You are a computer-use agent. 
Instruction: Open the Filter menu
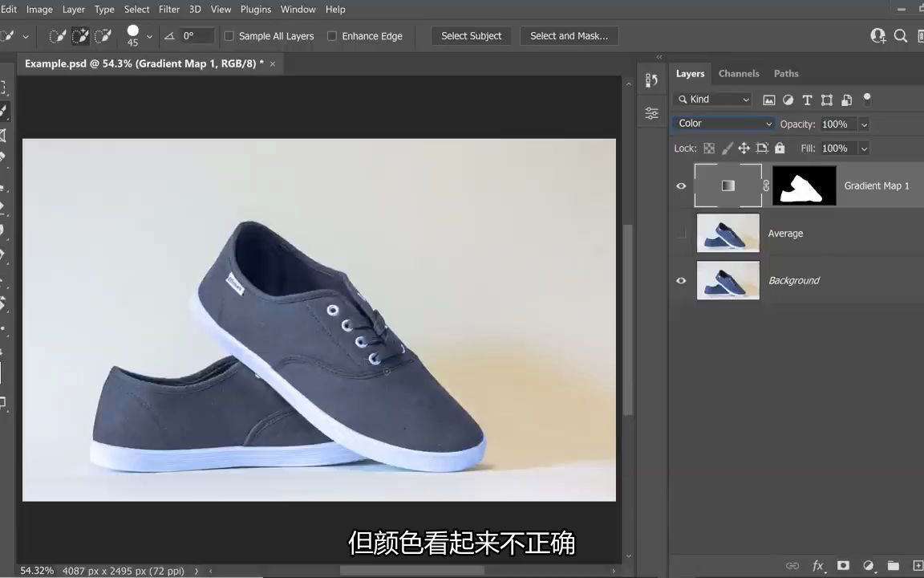[168, 9]
